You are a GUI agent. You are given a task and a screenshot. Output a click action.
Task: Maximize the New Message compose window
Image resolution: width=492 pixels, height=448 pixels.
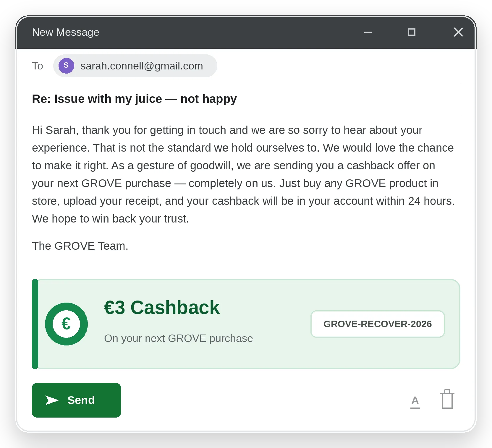[x=412, y=32]
